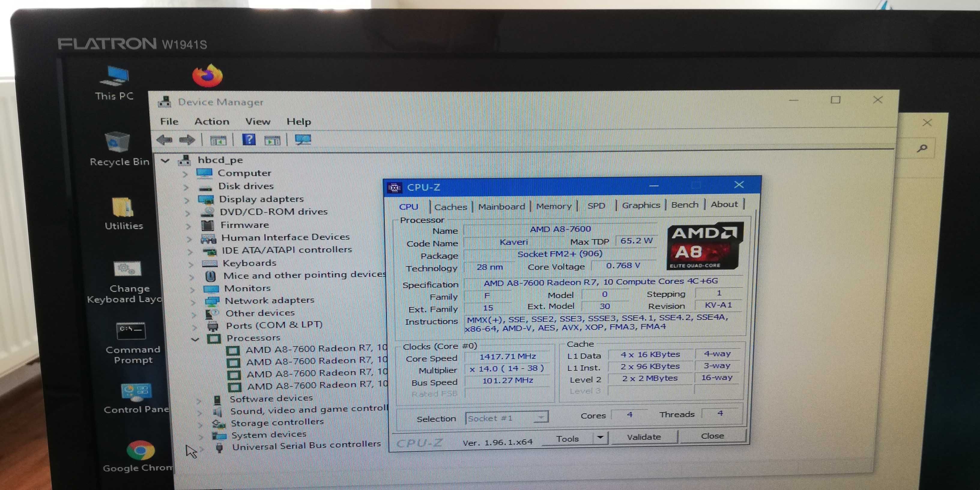
Task: Collapse the Processors node
Action: point(195,339)
